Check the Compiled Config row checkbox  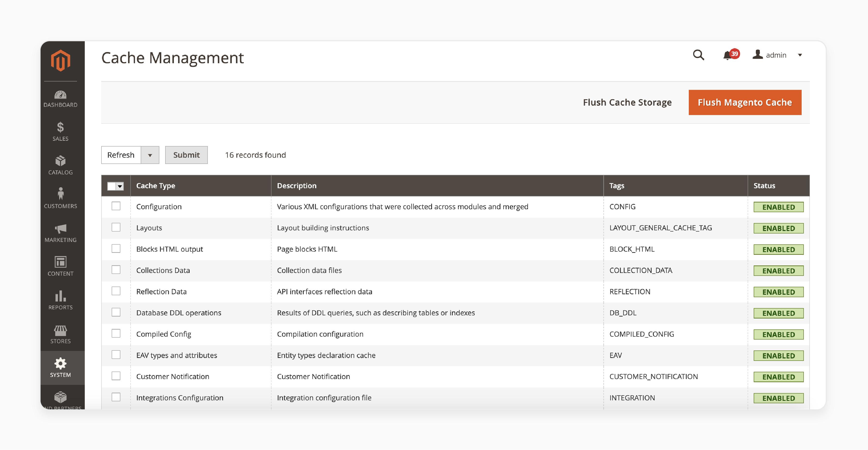(116, 333)
